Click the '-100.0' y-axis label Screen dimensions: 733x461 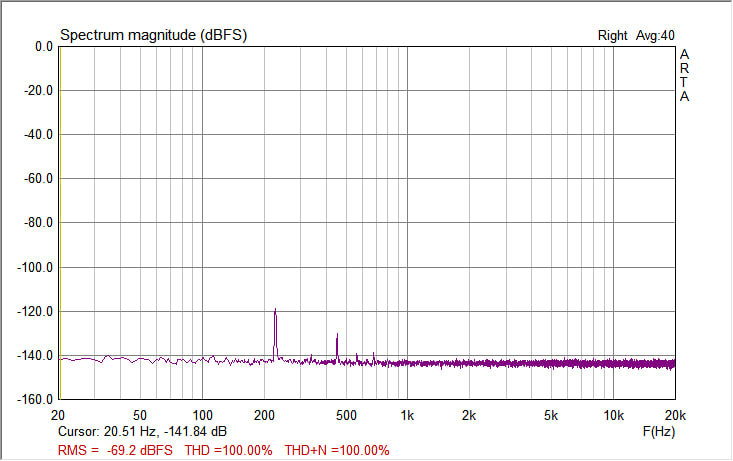tap(36, 268)
